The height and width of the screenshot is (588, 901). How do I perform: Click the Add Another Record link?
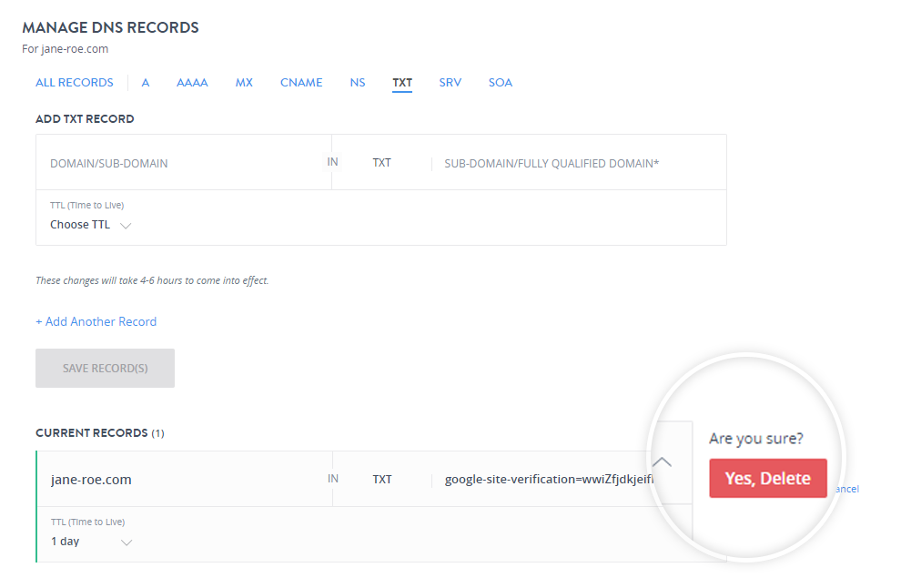coord(96,321)
